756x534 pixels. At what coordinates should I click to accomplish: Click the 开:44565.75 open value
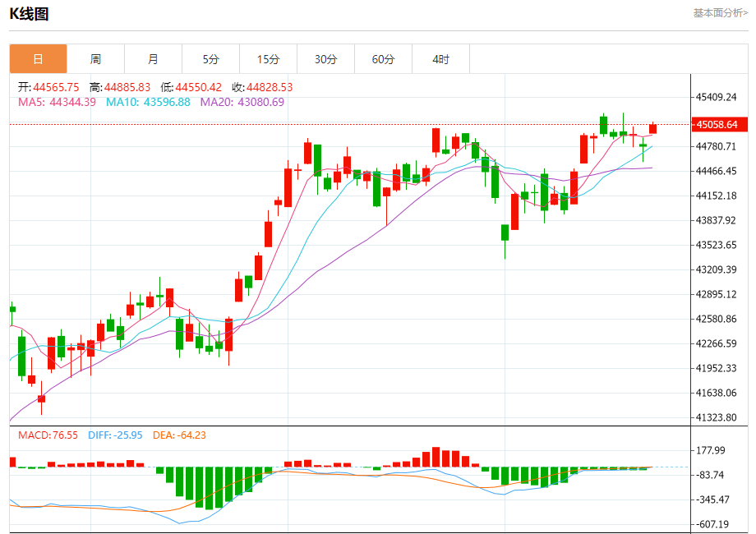pos(48,87)
